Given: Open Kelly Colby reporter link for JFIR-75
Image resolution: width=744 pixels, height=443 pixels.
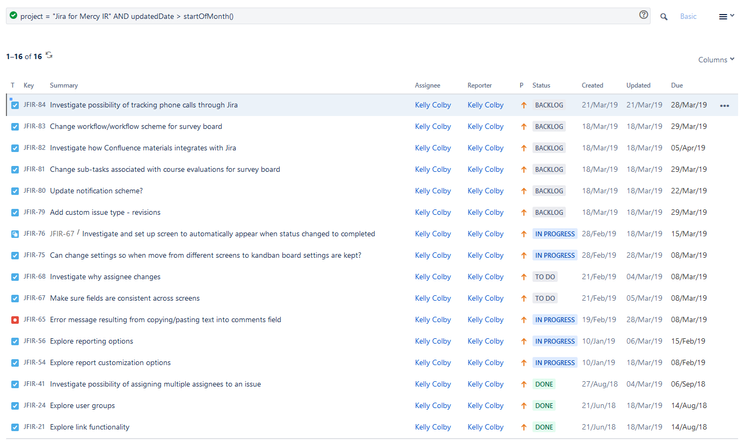Looking at the screenshot, I should tap(485, 255).
